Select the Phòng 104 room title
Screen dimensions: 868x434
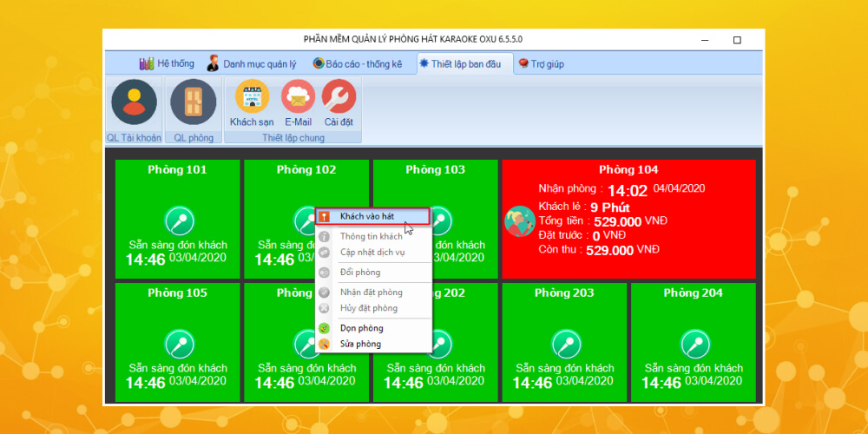point(628,170)
